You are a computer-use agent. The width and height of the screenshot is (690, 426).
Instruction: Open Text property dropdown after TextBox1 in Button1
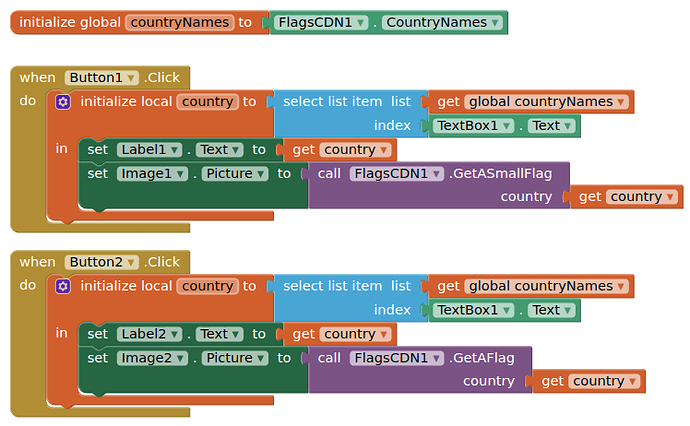(x=551, y=126)
